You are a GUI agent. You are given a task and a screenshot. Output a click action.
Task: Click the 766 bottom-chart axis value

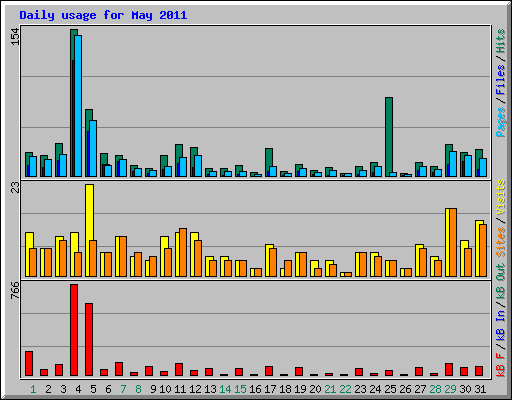(15, 290)
